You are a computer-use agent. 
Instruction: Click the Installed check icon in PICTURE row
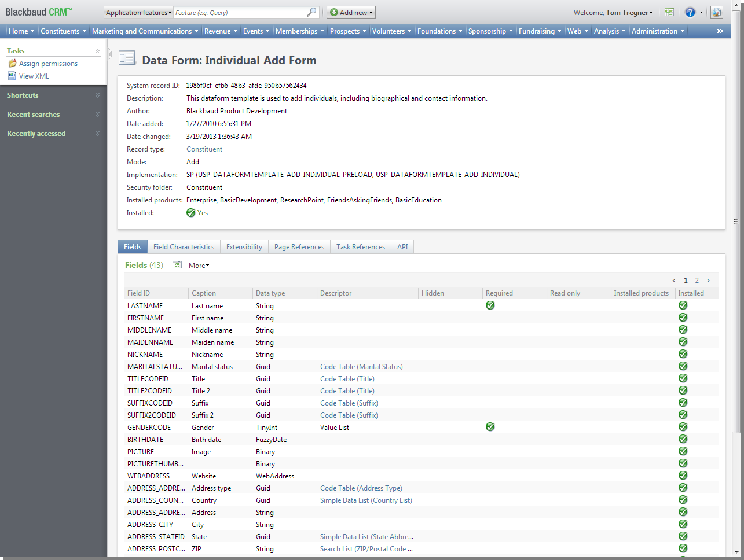coord(683,451)
